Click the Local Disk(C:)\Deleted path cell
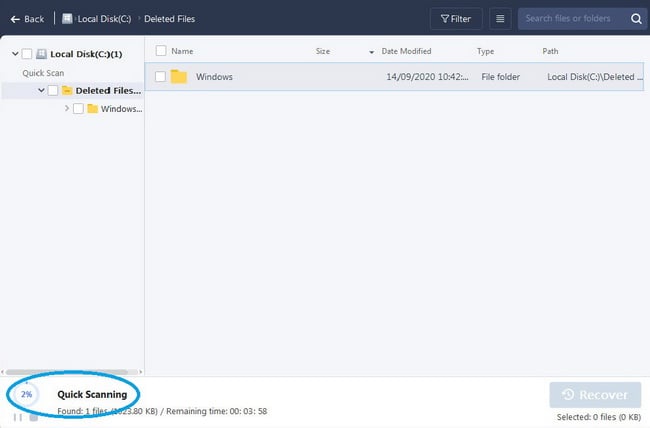 (x=595, y=77)
